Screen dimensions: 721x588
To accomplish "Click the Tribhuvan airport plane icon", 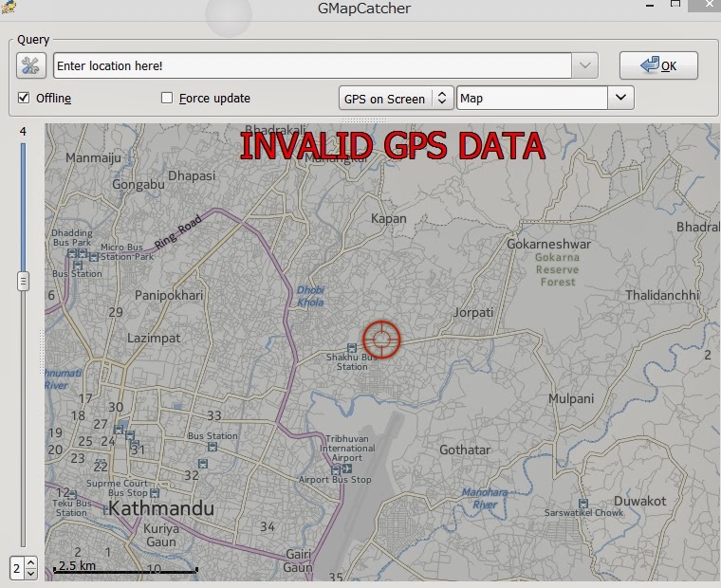I will [347, 469].
